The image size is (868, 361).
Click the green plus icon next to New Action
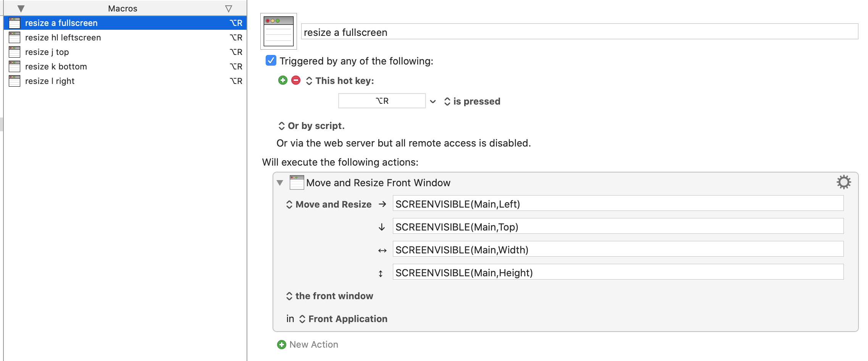[282, 345]
